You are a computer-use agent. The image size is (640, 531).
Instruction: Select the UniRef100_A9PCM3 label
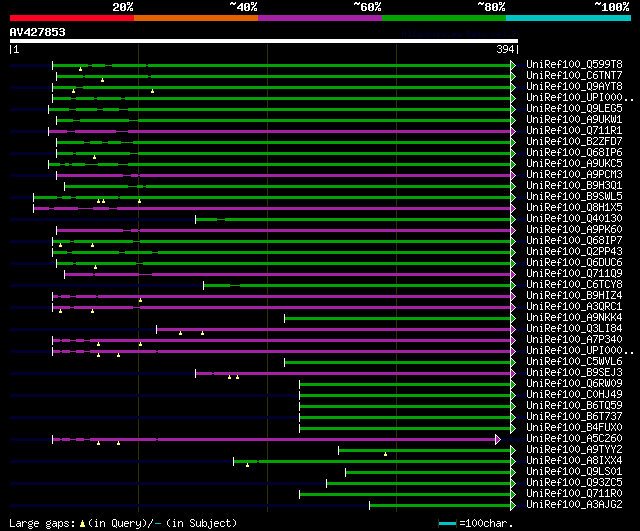click(x=574, y=175)
